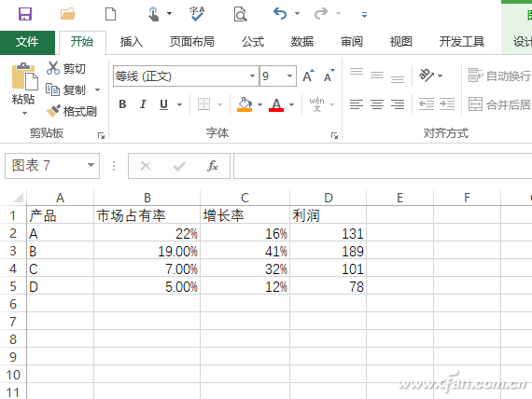Screen dimensions: 532x399
Task: Toggle 自动换行 wrap text
Action: pyautogui.click(x=499, y=76)
